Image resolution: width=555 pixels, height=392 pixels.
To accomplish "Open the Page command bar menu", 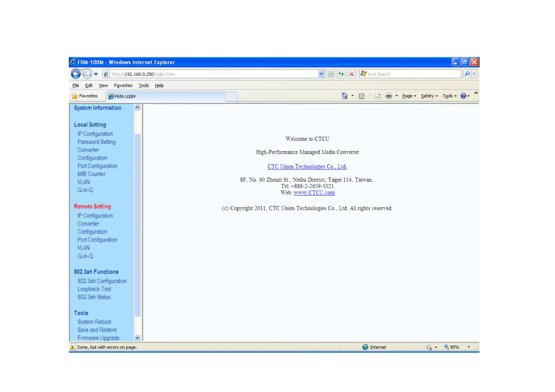I will pyautogui.click(x=409, y=96).
